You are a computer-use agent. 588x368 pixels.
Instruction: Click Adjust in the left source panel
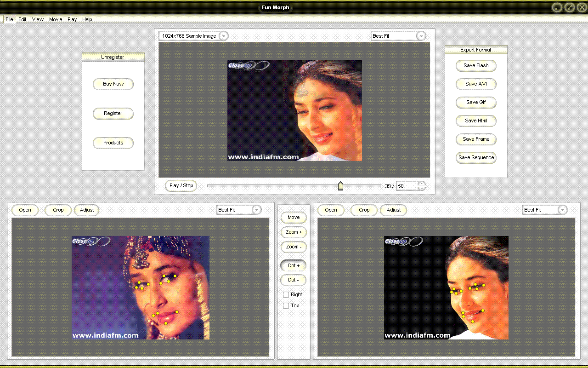pos(87,210)
